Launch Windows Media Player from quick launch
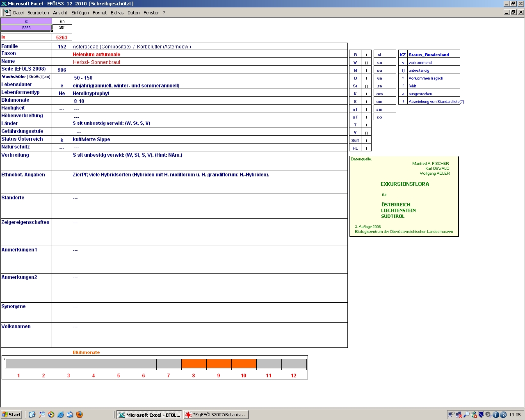This screenshot has width=525, height=420. tap(51, 415)
